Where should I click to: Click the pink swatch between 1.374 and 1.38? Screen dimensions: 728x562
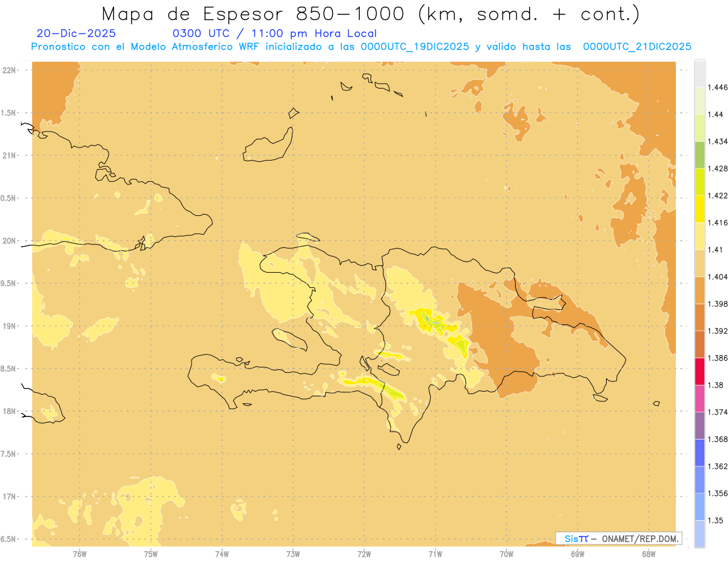699,398
